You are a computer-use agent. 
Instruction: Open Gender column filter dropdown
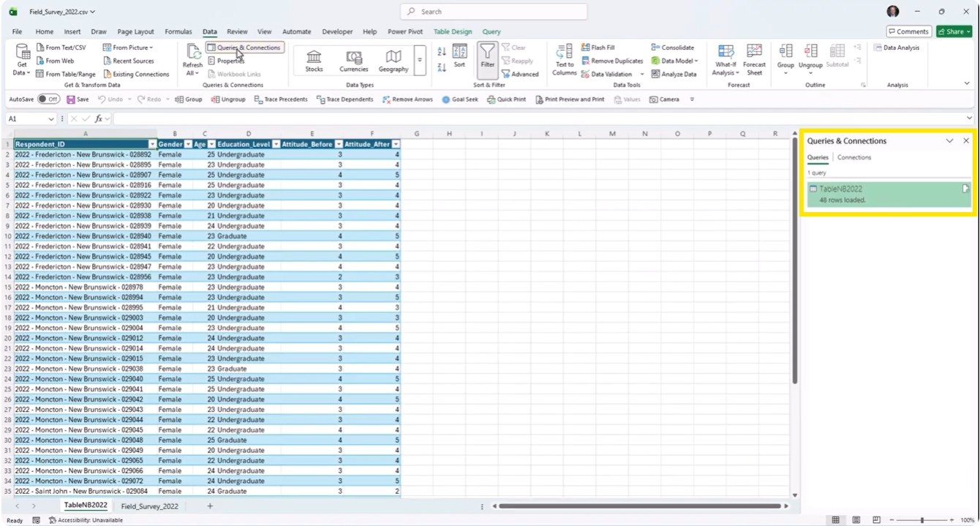point(188,144)
